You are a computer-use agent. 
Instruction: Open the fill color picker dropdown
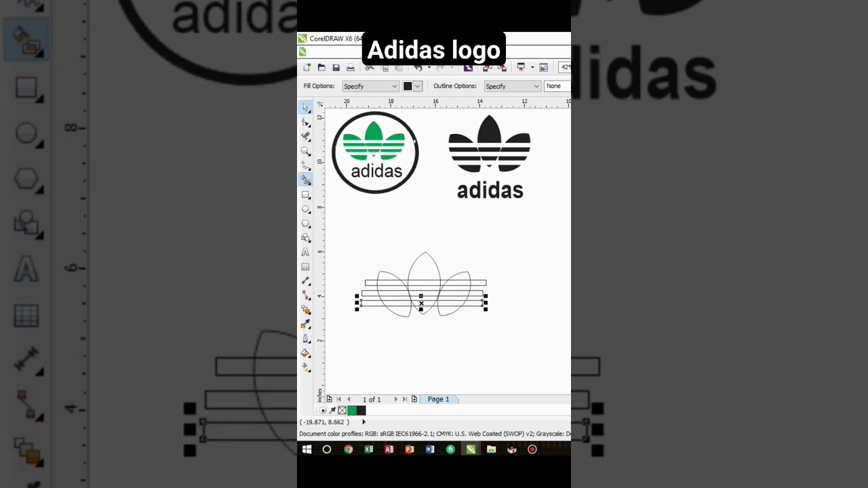pos(418,86)
